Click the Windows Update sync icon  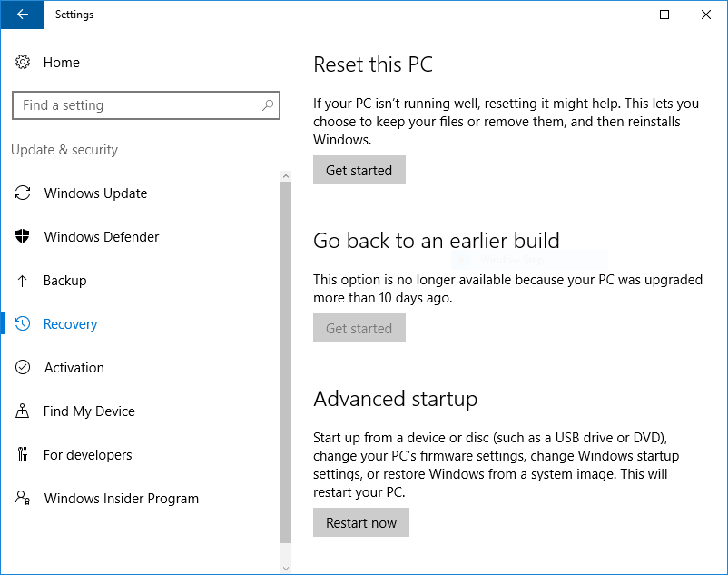(23, 193)
